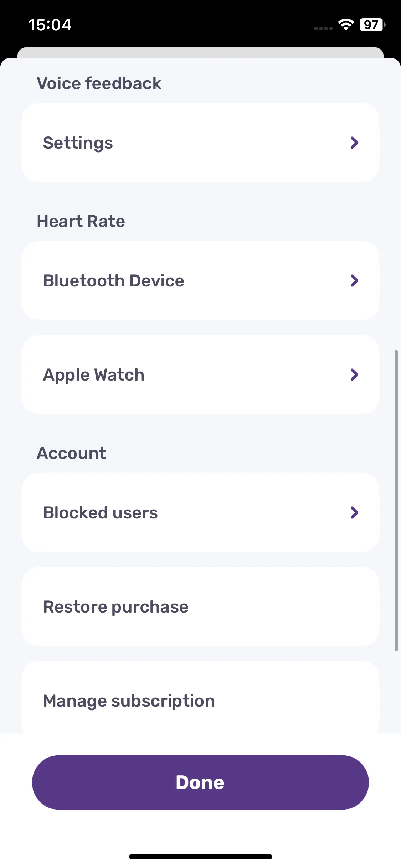Screen dimensions: 401x868
Task: Open Bluetooth Device row
Action: (x=200, y=281)
